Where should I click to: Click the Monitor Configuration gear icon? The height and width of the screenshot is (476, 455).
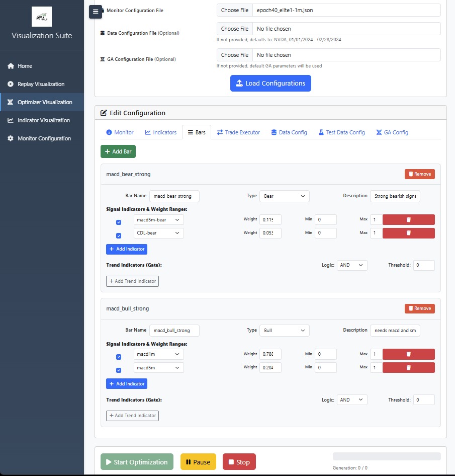tap(11, 138)
